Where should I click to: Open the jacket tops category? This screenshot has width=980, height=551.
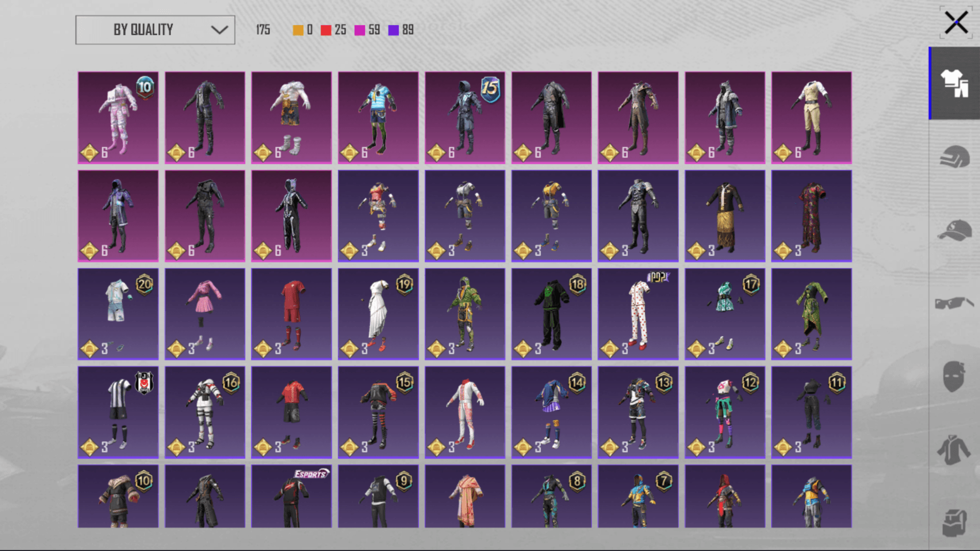point(954,449)
